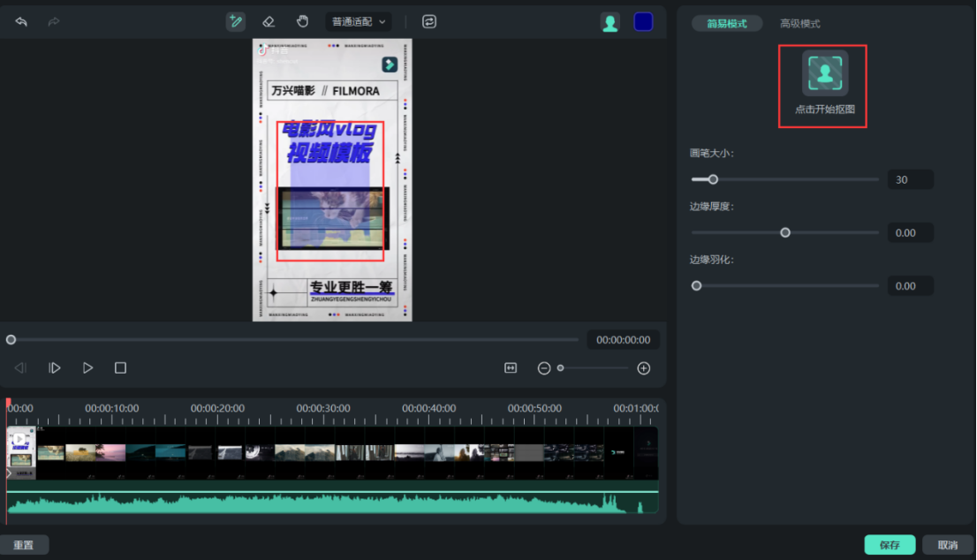Fit timeline to window
This screenshot has width=977, height=560.
click(x=511, y=367)
